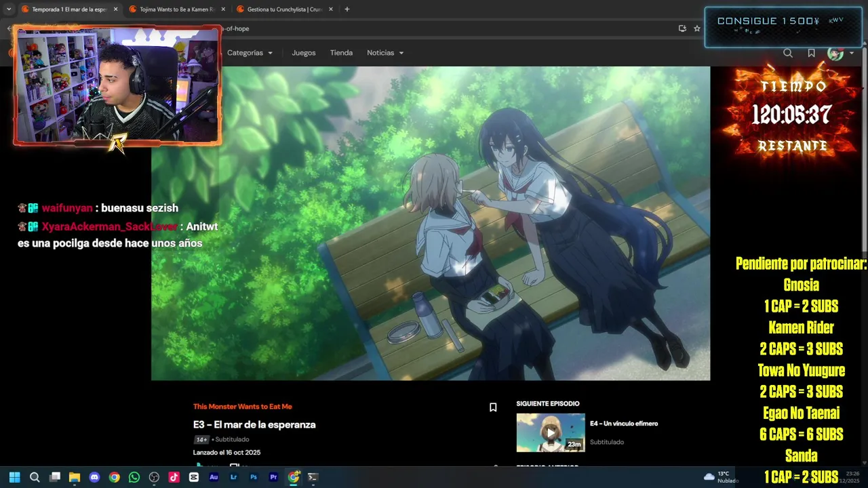
Task: Open Task View from taskbar
Action: point(55,477)
